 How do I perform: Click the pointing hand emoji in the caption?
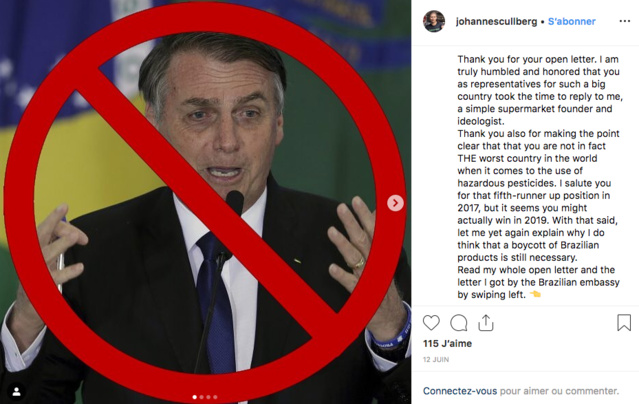(535, 294)
